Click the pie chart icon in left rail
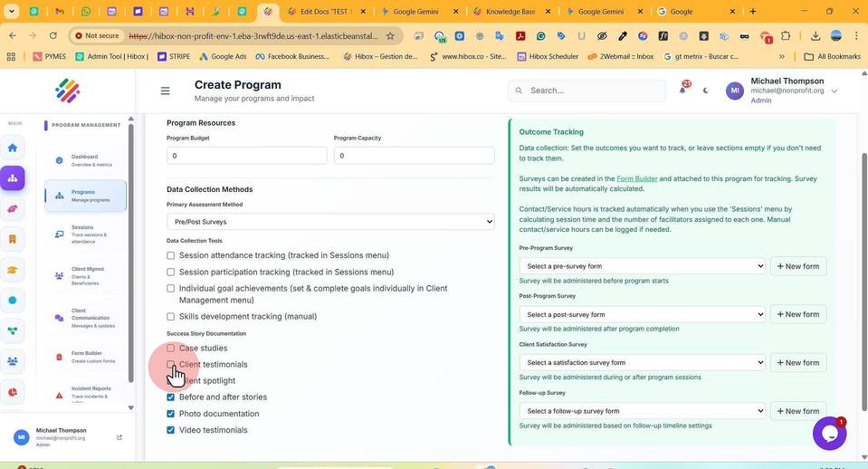 pyautogui.click(x=12, y=392)
